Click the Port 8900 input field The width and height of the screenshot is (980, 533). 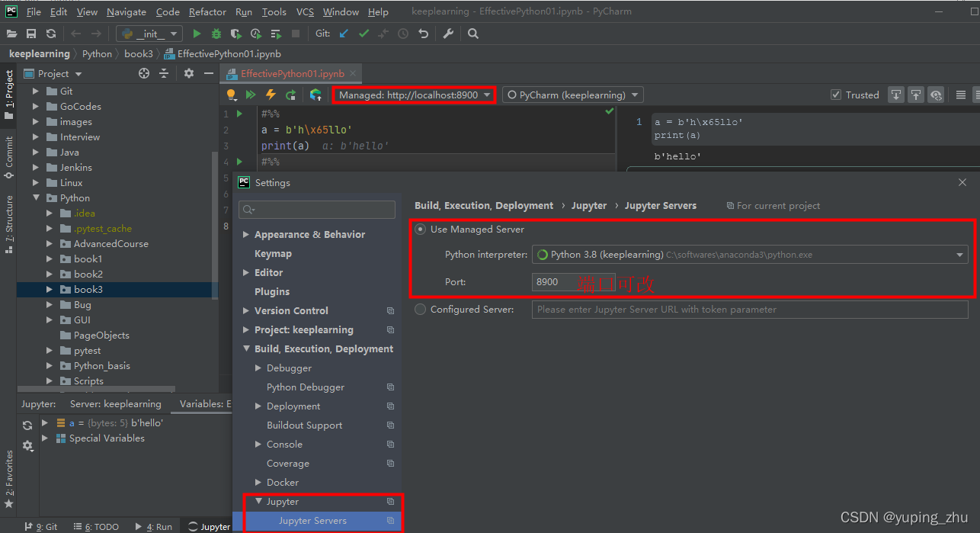[573, 281]
